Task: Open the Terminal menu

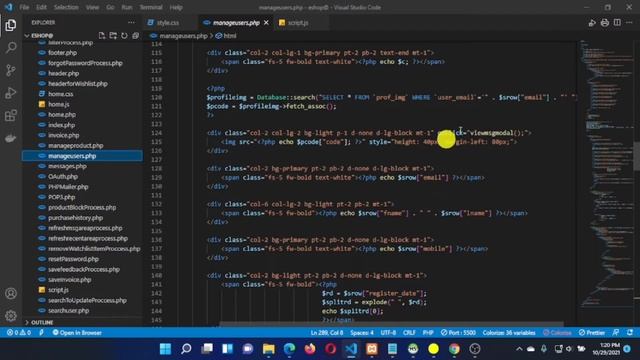Action: 151,7
